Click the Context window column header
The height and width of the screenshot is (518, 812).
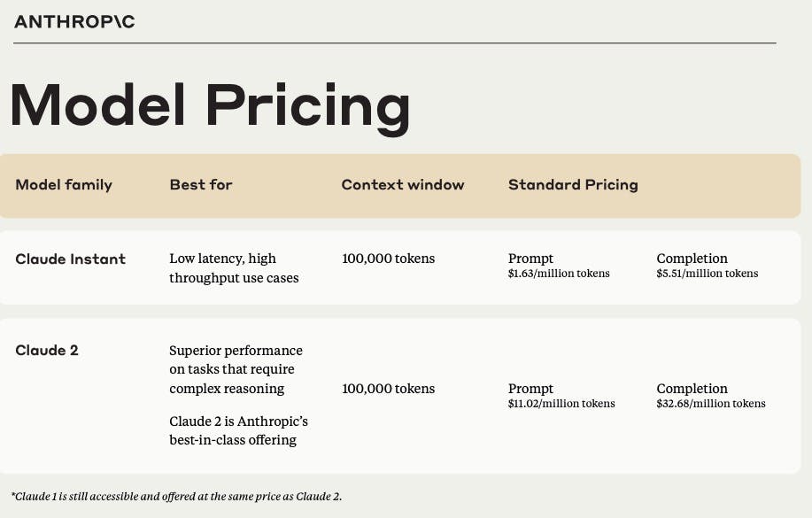[x=403, y=184]
